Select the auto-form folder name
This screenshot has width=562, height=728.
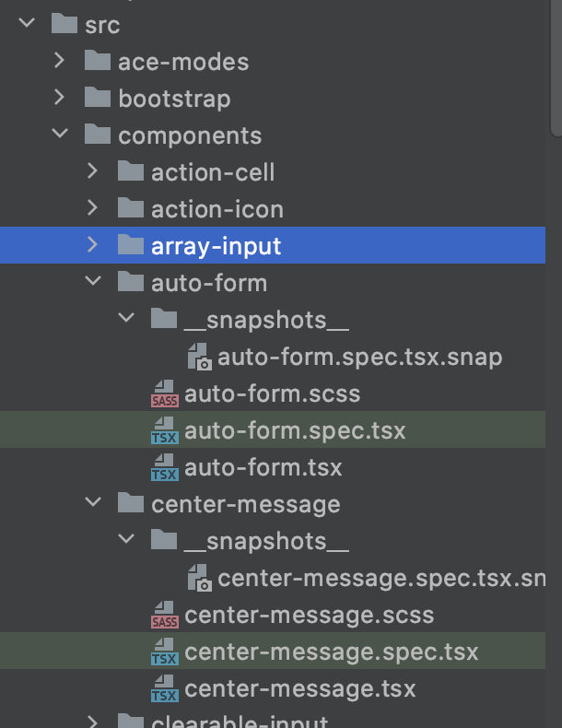pos(209,283)
